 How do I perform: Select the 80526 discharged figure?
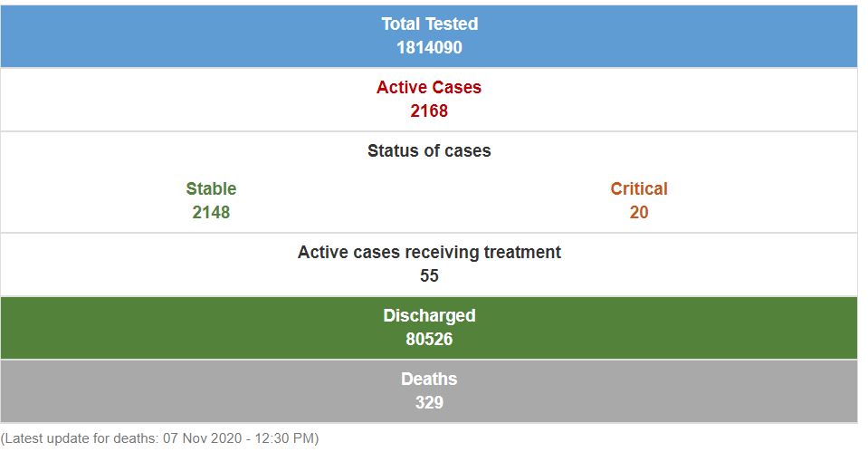(429, 340)
